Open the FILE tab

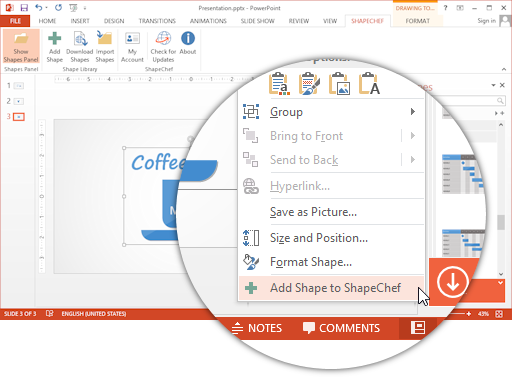pyautogui.click(x=15, y=21)
